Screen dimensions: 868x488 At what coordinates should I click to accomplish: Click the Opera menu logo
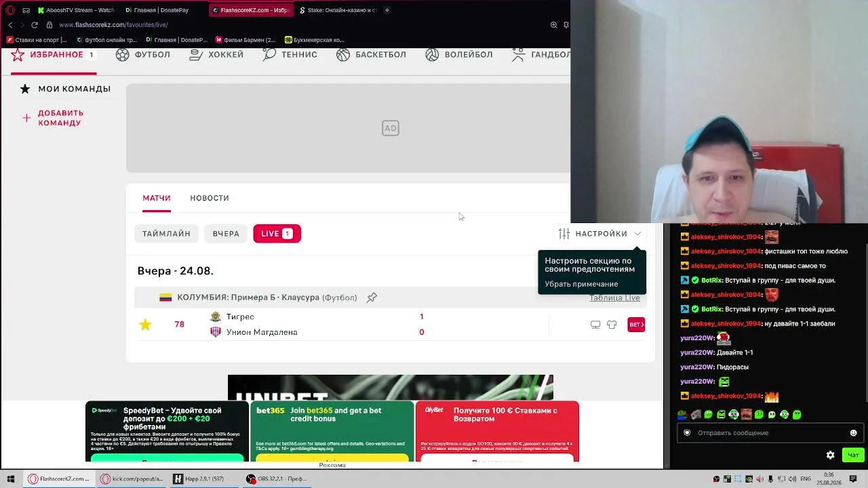pyautogui.click(x=10, y=10)
